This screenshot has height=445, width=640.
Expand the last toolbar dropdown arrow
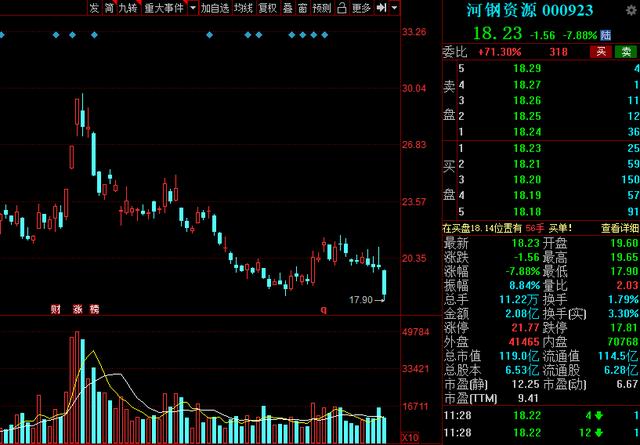(394, 8)
